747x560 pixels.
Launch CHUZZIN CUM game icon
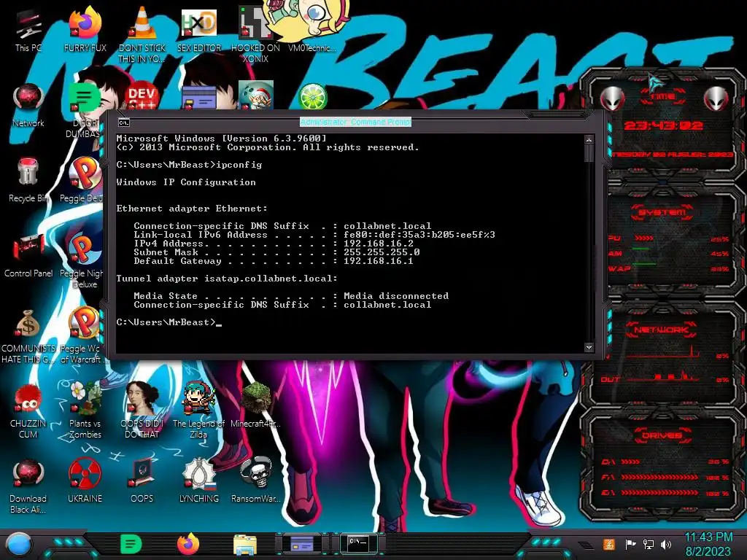coord(28,412)
